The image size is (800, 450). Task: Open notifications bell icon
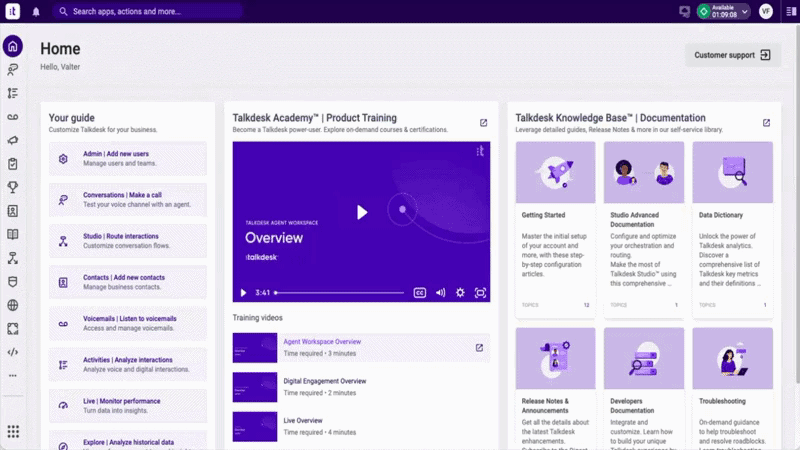[36, 11]
